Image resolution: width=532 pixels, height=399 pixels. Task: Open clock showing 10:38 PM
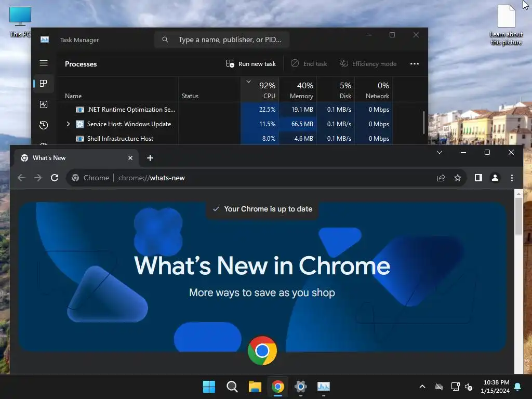point(495,387)
